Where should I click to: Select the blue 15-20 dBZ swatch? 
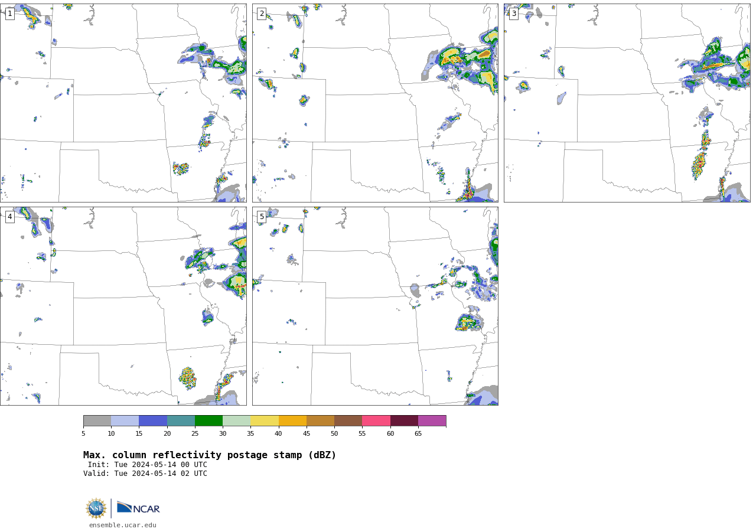(153, 421)
